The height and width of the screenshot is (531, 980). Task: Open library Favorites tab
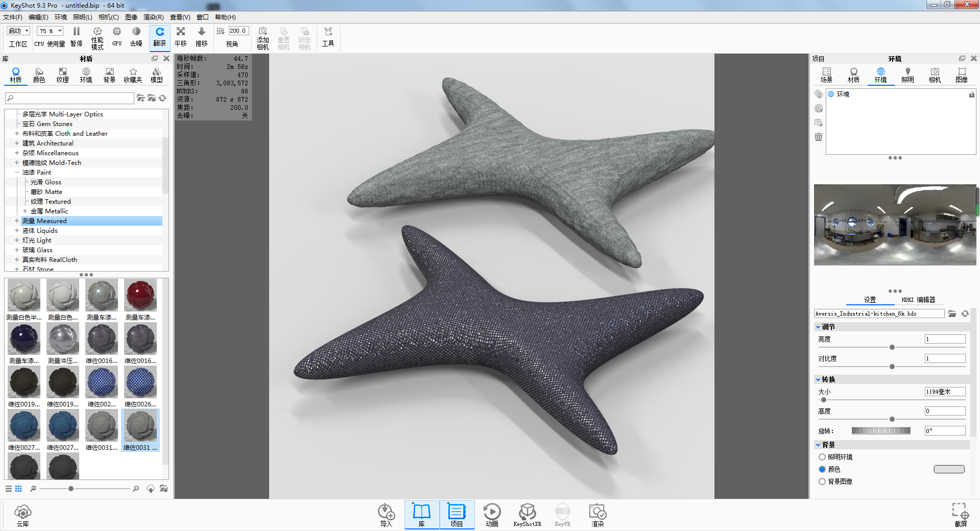133,75
